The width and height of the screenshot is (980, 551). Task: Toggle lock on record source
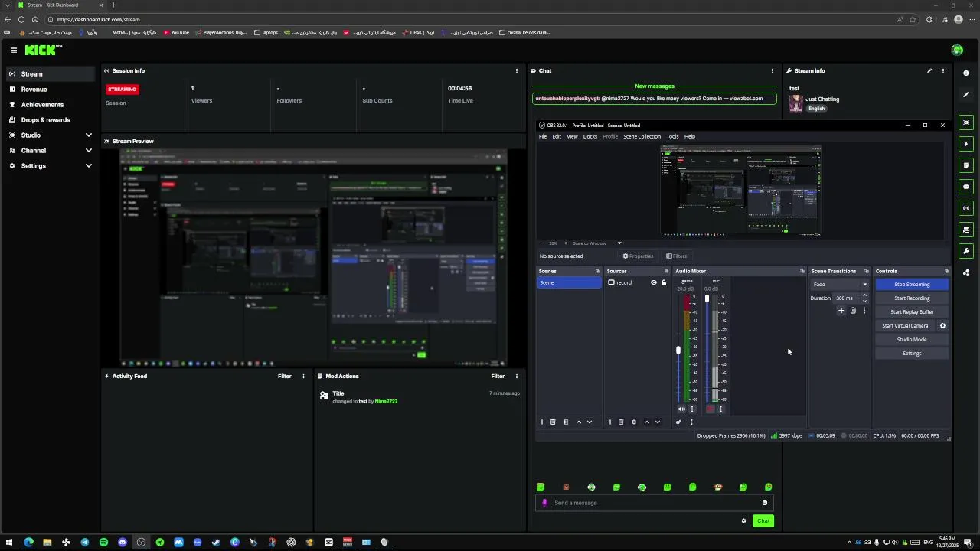[x=664, y=283]
